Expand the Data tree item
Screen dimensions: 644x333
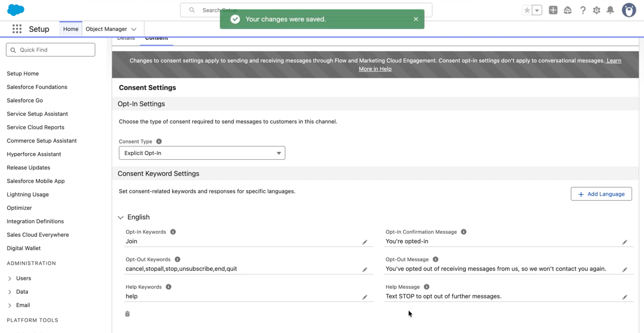(9, 292)
